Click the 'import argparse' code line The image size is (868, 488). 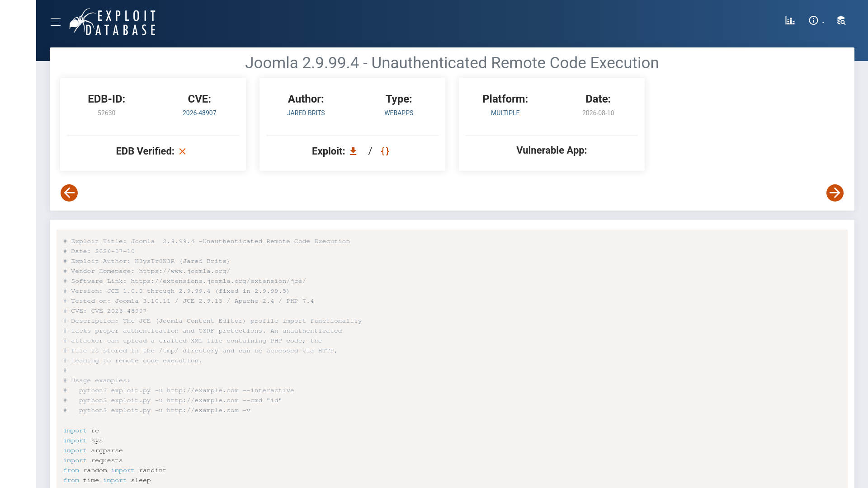(x=93, y=450)
